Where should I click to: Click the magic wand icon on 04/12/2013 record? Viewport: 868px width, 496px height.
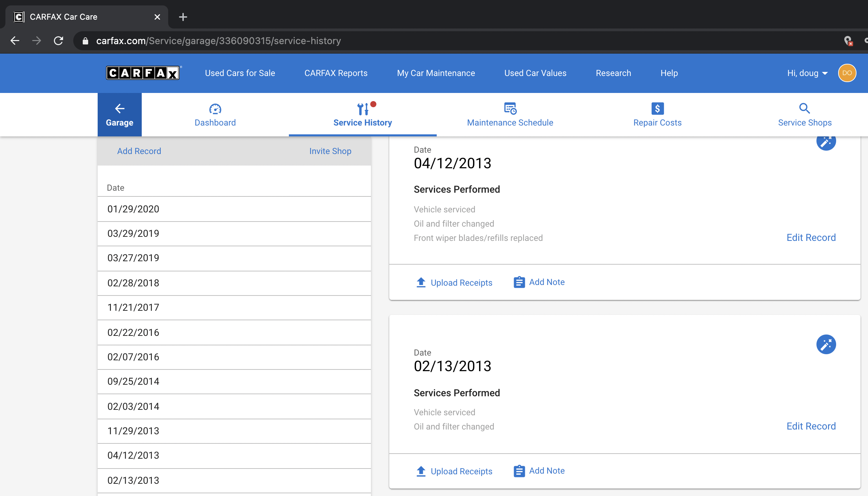click(x=826, y=142)
